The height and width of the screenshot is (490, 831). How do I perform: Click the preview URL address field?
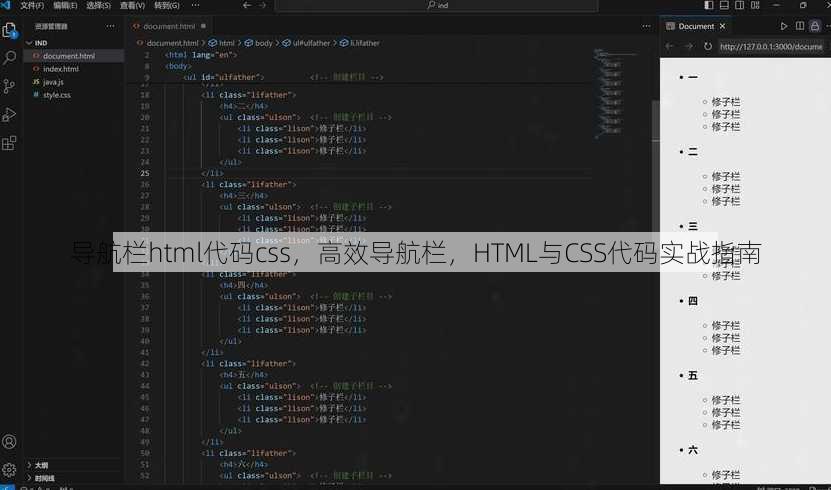(773, 47)
